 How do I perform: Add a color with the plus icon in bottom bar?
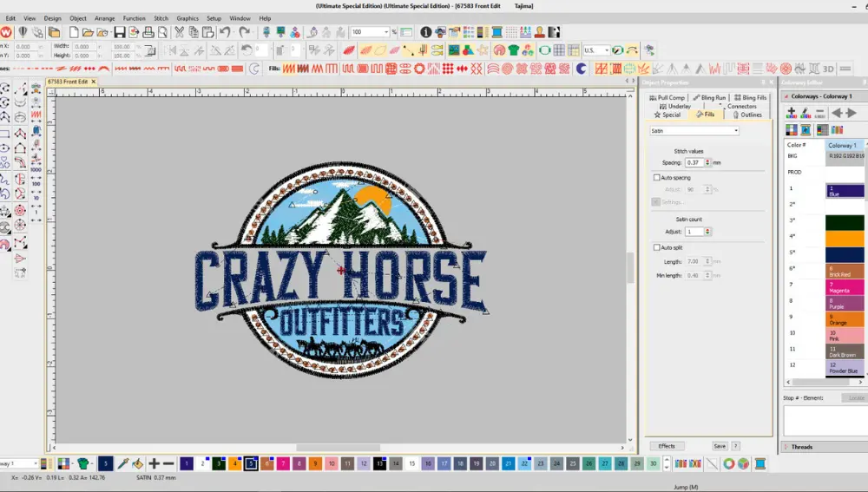point(154,463)
